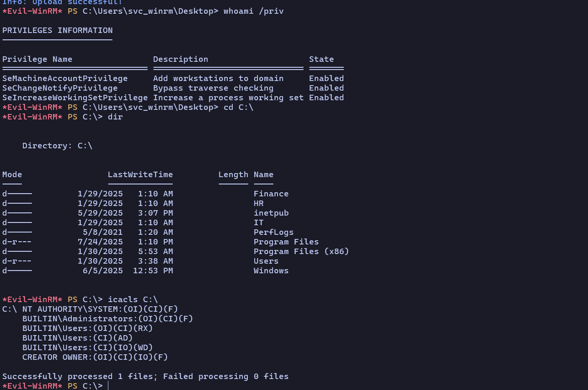Click the PerfLogs directory name
Image resolution: width=588 pixels, height=390 pixels.
pos(273,232)
